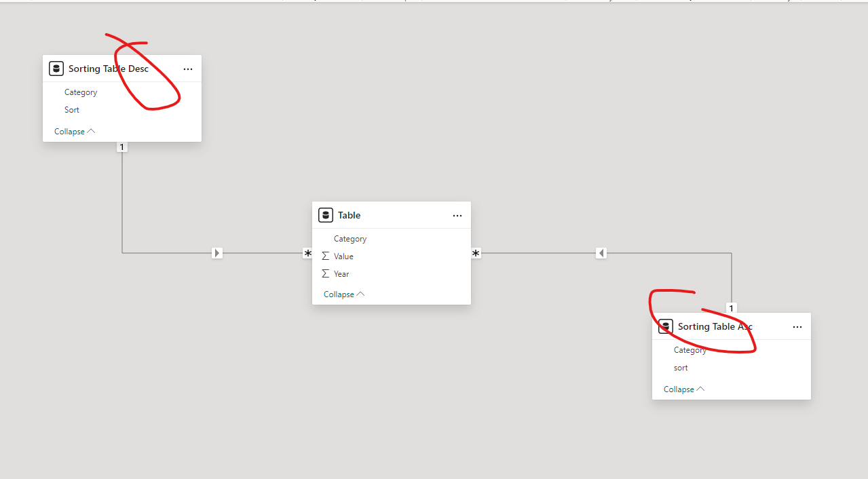Click the many (*) marker left of Table

coord(307,253)
